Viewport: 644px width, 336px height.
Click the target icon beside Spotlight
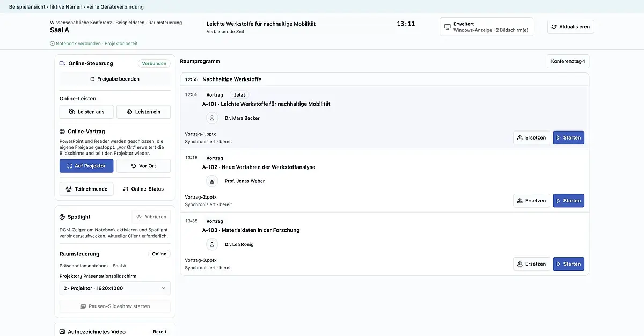click(x=62, y=217)
